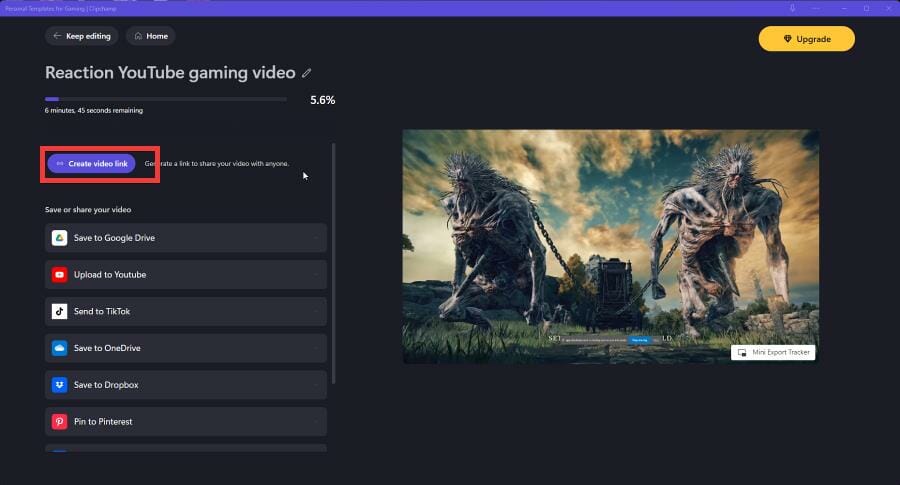The image size is (900, 485).
Task: Click Create video link button
Action: click(x=91, y=164)
